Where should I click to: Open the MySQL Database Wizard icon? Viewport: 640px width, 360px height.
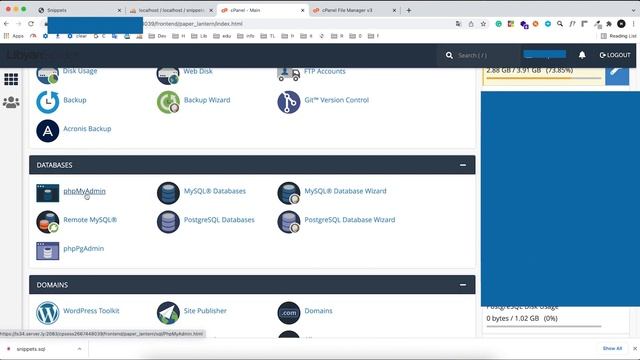coord(289,193)
